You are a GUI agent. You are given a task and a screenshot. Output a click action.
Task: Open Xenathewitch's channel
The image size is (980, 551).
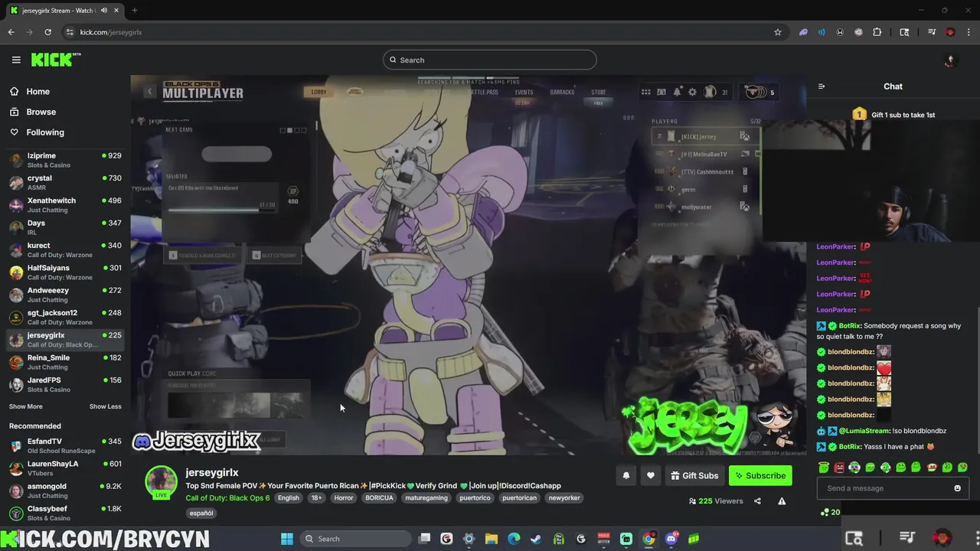[x=65, y=204]
